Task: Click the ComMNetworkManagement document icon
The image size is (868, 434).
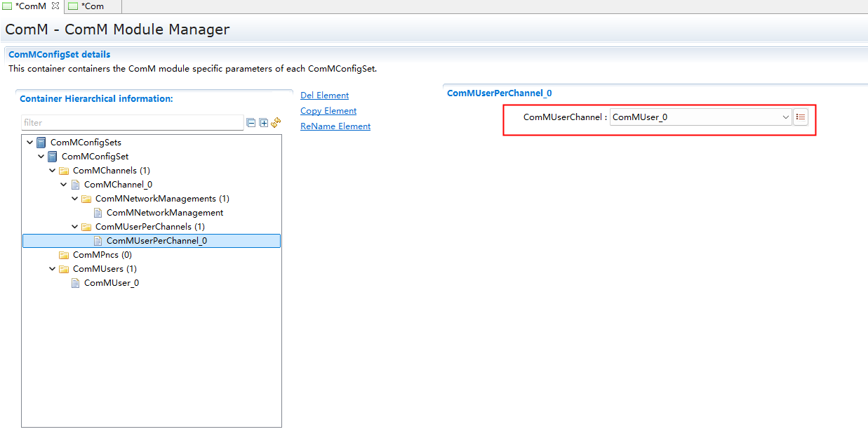Action: (x=98, y=213)
